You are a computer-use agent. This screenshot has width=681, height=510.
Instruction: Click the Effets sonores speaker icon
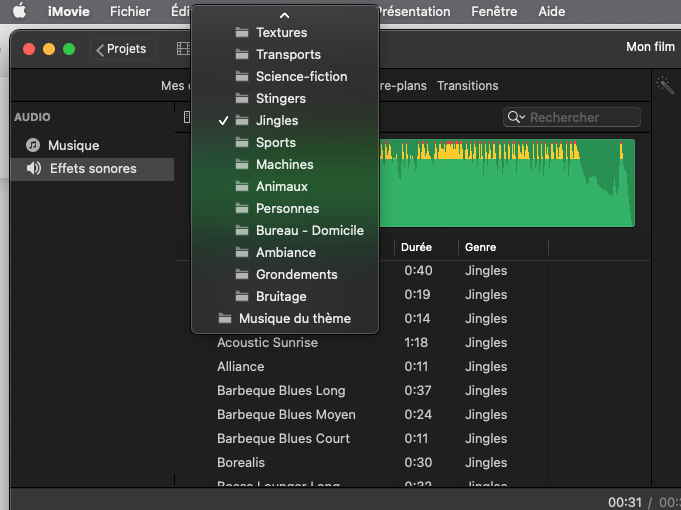point(33,169)
